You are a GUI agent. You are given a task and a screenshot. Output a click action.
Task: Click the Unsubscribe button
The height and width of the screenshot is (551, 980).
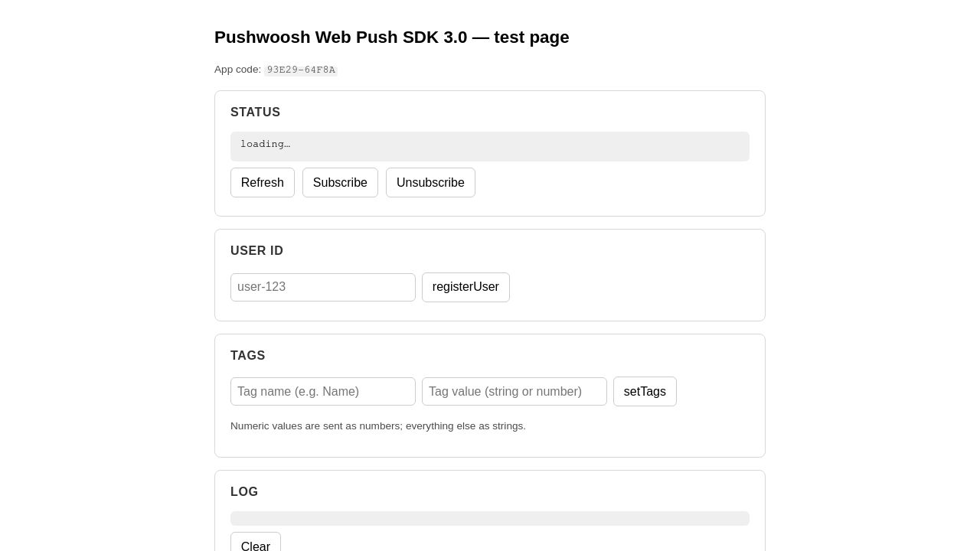[x=430, y=183]
